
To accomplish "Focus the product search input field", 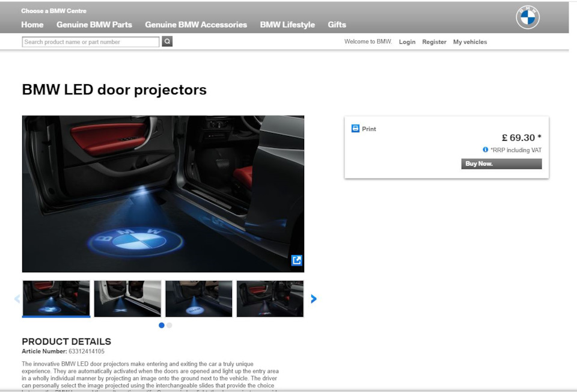I will [x=91, y=42].
